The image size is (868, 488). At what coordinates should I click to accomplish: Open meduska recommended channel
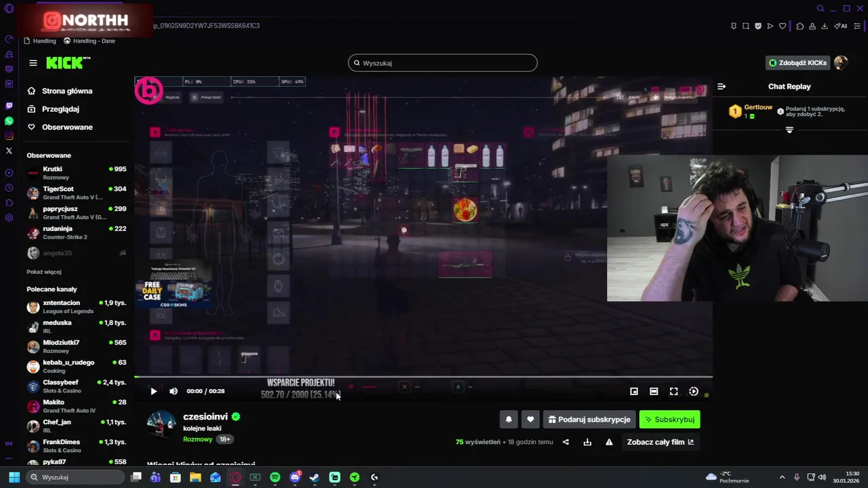77,327
